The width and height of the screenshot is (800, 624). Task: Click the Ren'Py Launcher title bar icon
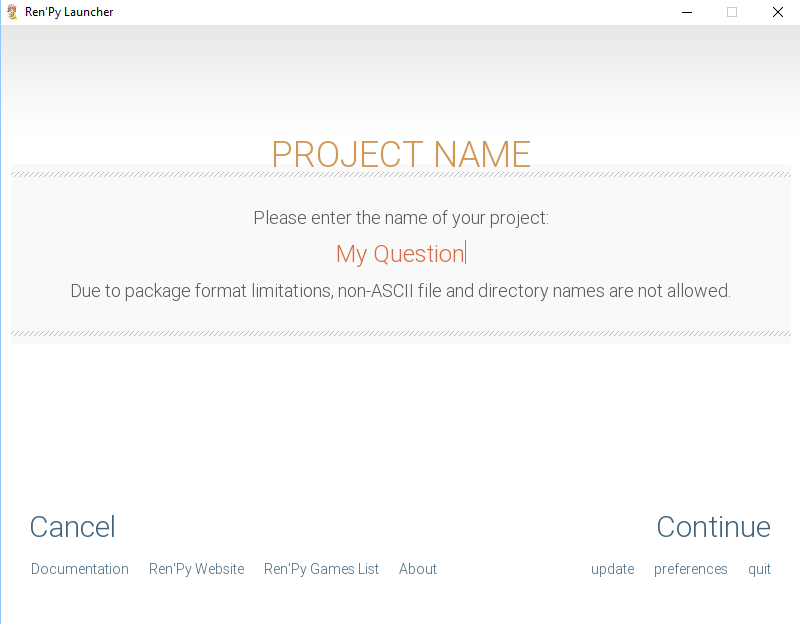[x=12, y=12]
